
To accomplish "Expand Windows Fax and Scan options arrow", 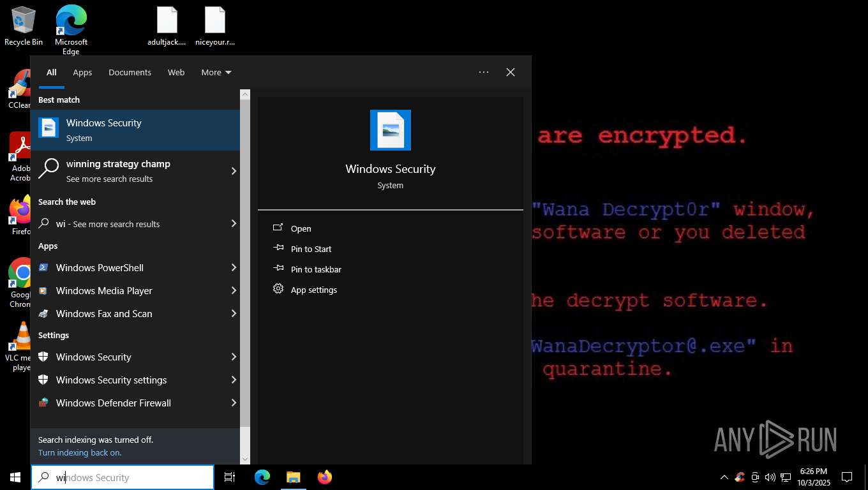I will coord(234,313).
